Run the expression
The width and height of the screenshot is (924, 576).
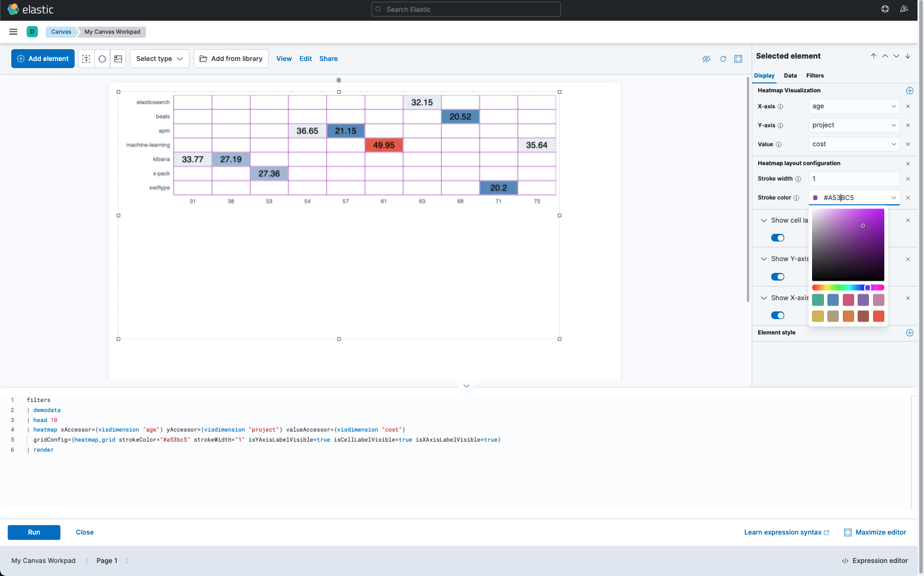click(34, 532)
